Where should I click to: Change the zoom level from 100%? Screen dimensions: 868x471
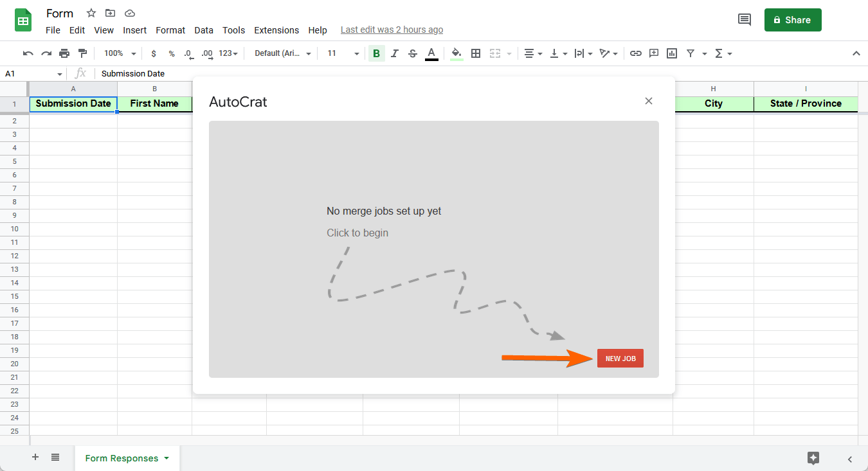(120, 53)
